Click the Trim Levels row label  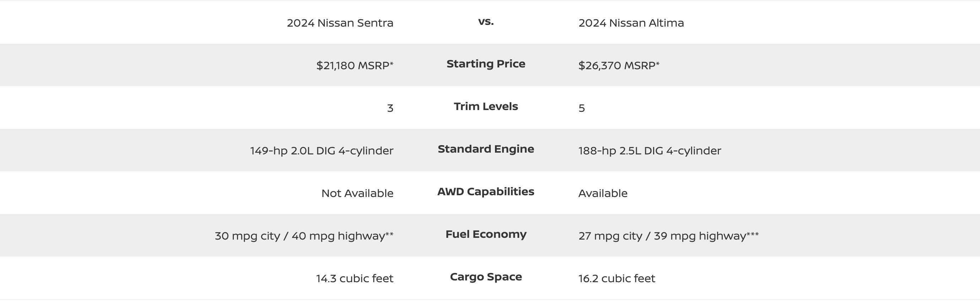(x=486, y=106)
